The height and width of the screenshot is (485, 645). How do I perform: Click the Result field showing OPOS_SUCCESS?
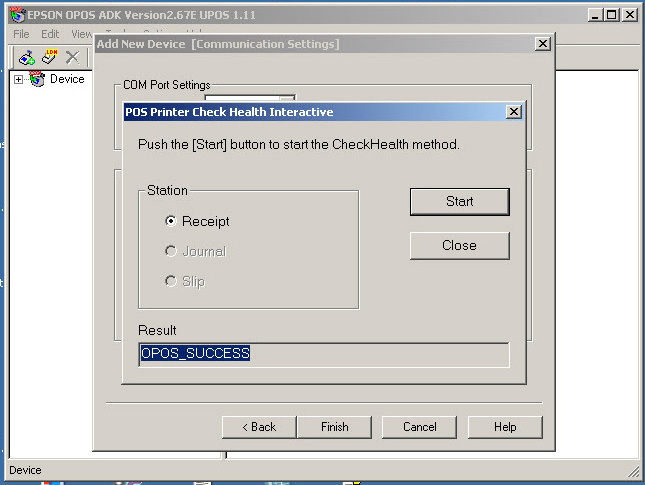coord(324,355)
